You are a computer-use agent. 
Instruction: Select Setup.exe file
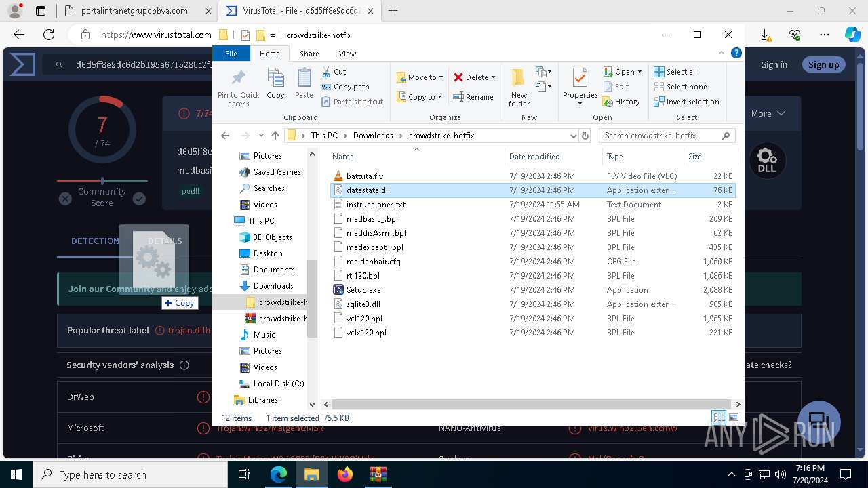[363, 290]
